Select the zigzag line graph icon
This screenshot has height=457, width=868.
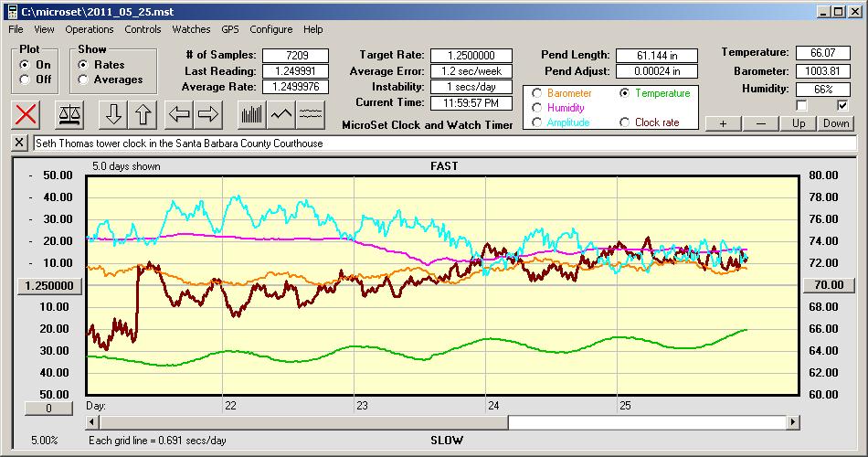[x=281, y=115]
